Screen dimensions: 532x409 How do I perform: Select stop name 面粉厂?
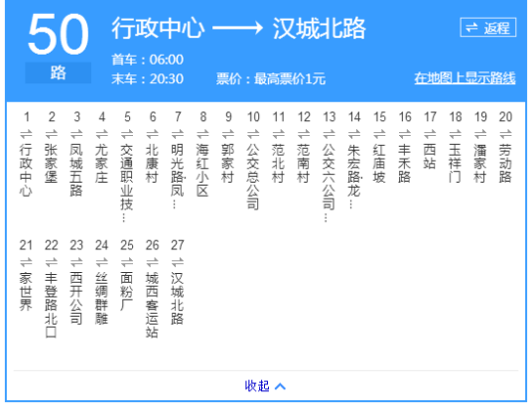tap(127, 292)
